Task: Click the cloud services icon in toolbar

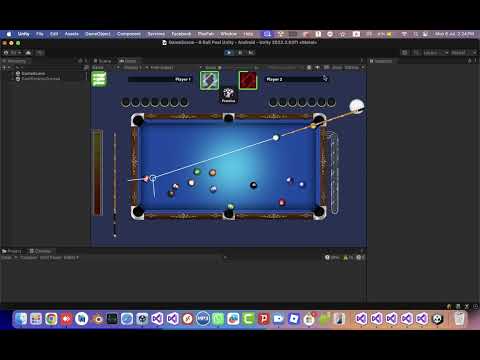Action: pos(28,53)
